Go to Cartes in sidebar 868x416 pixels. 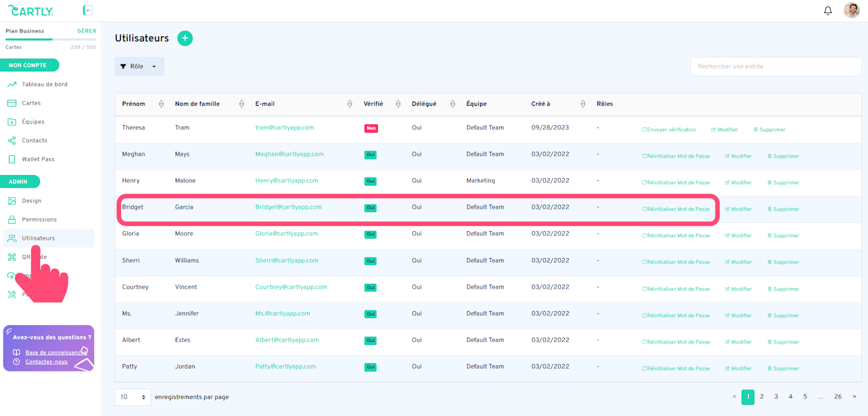pyautogui.click(x=31, y=103)
